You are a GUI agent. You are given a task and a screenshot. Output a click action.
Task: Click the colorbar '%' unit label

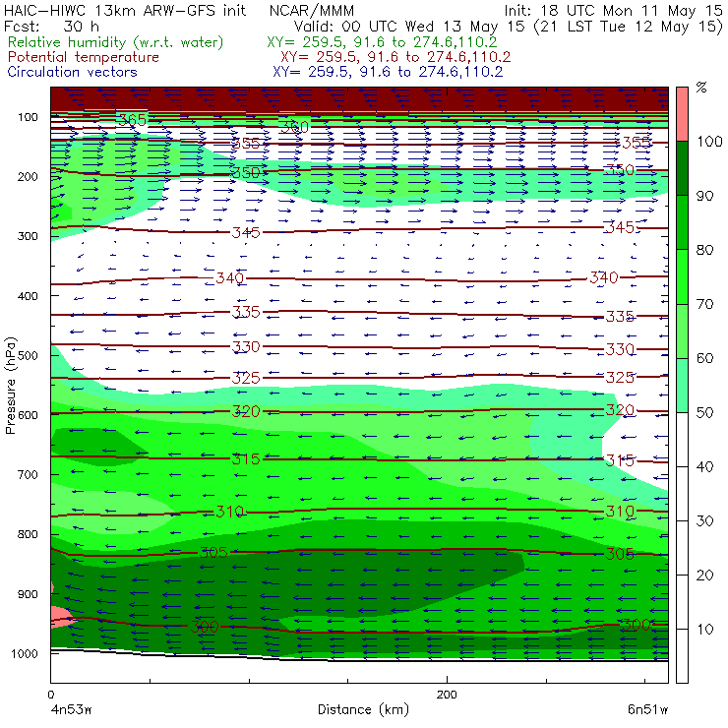point(701,88)
